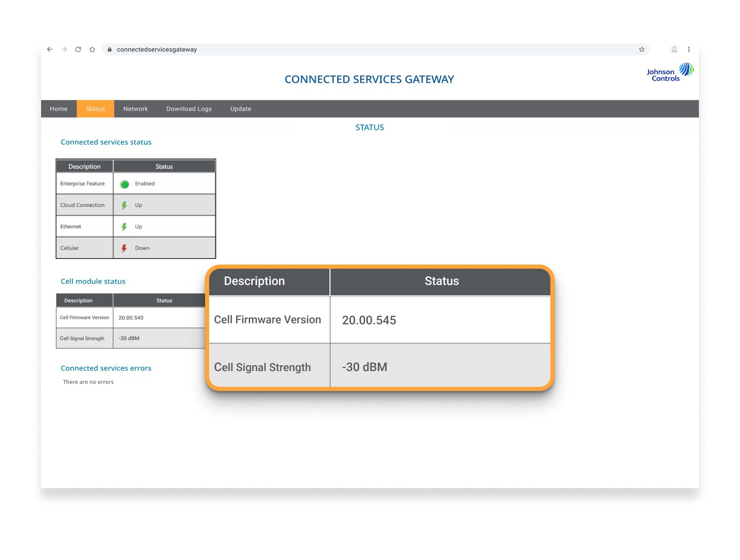Click Description header in connected services table
Viewport: 740px width, 560px height.
tap(85, 166)
